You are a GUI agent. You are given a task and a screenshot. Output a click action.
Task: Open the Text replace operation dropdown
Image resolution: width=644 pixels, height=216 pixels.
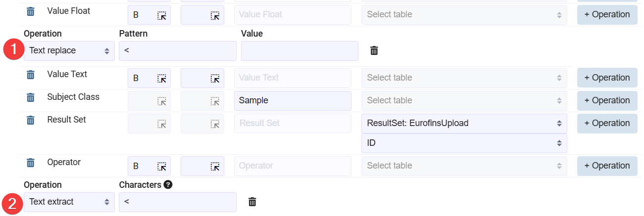pyautogui.click(x=69, y=50)
